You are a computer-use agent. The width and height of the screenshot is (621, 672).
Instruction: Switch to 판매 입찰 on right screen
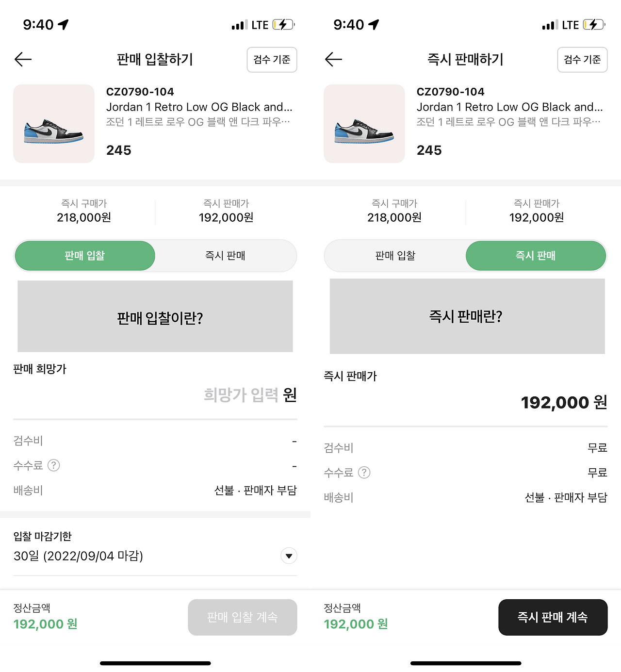pyautogui.click(x=395, y=256)
